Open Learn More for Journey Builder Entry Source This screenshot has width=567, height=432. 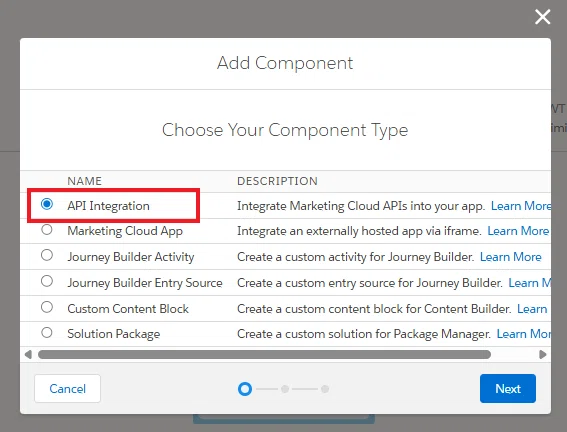[530, 283]
